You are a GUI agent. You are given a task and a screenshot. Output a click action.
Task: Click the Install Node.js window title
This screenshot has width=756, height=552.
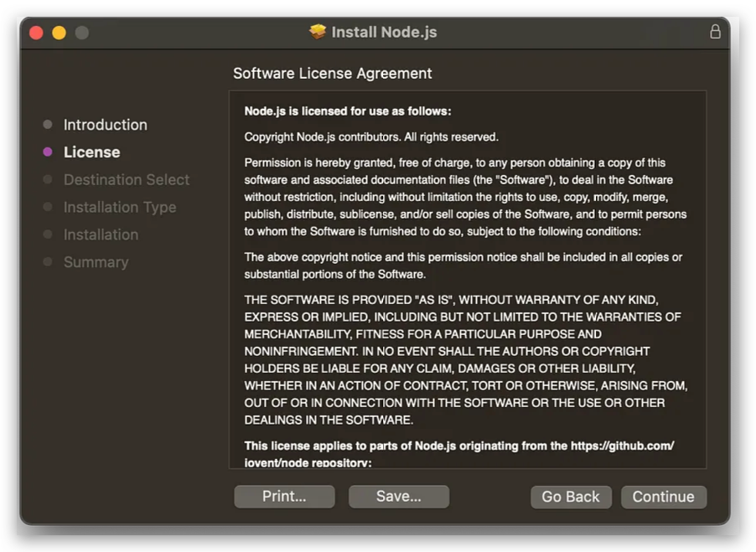pos(384,32)
